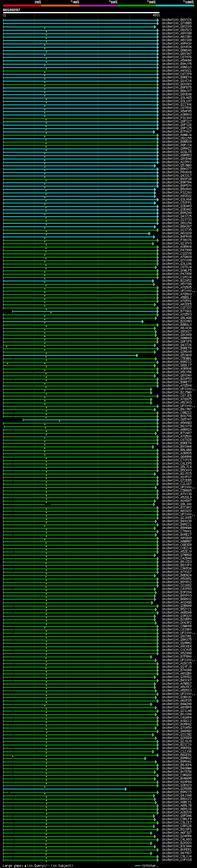Select the label UniRef100_Q43725
This screenshot has height=868, width=197.
177,216
